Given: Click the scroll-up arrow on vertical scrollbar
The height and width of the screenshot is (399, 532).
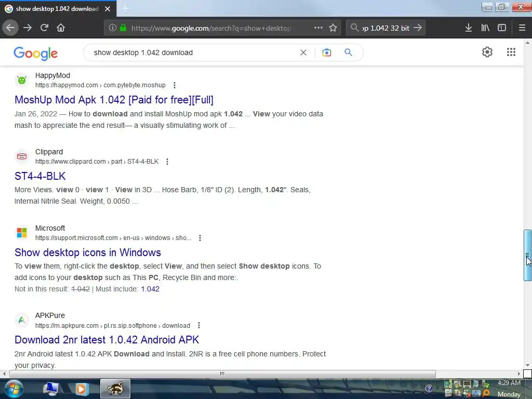Looking at the screenshot, I should coord(527,43).
